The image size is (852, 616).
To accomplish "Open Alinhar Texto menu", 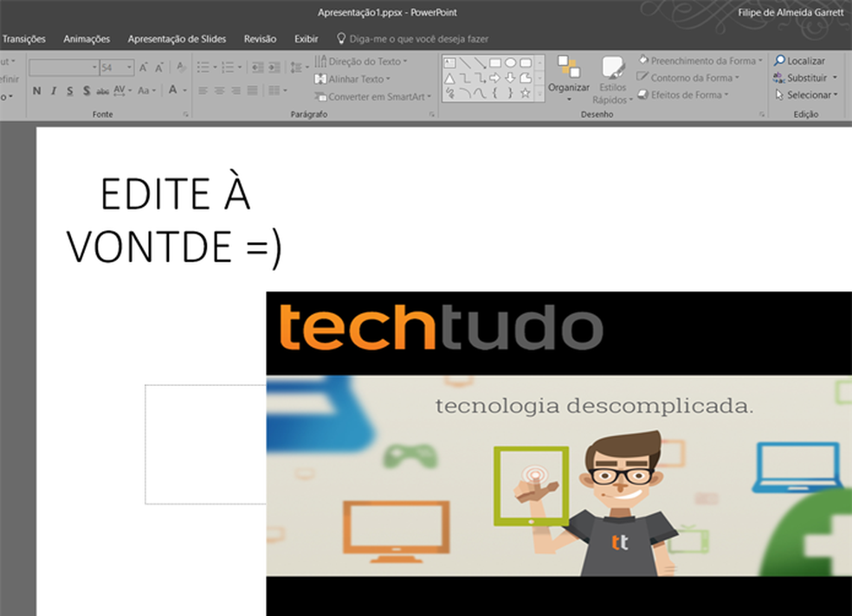I will (x=352, y=80).
